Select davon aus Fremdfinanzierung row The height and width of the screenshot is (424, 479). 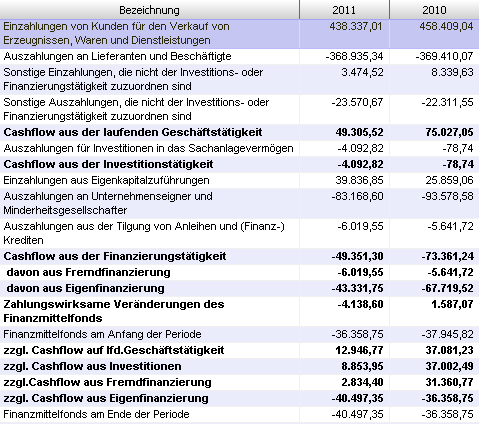(x=239, y=272)
